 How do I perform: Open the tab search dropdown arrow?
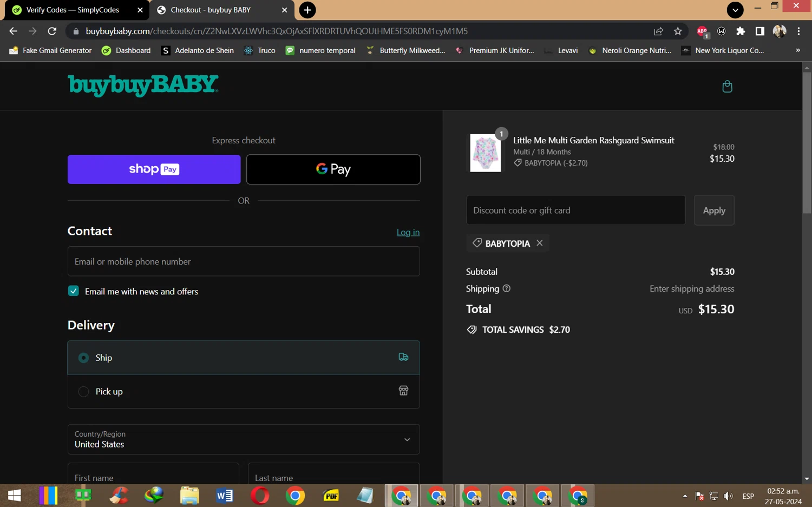[x=735, y=10]
